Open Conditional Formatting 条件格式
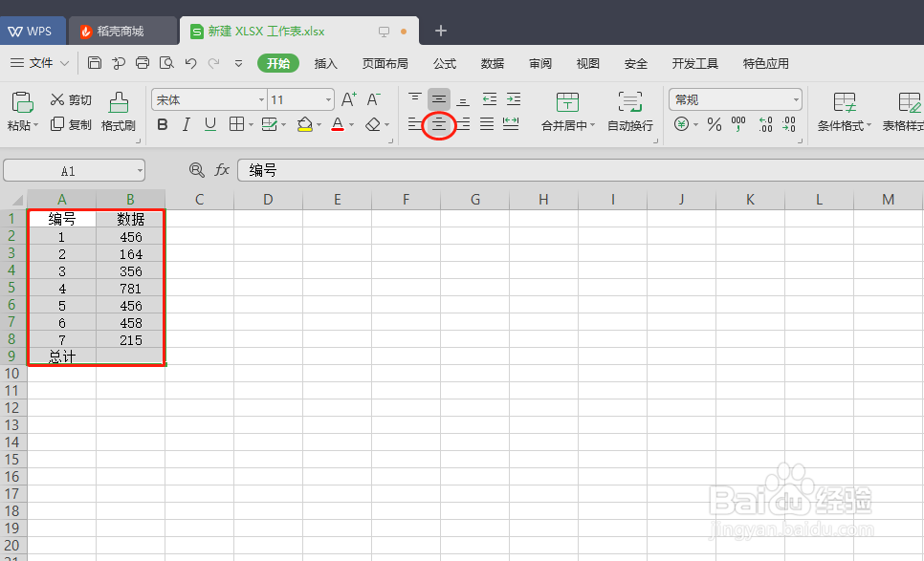Screen dimensions: 924x561 (x=844, y=111)
